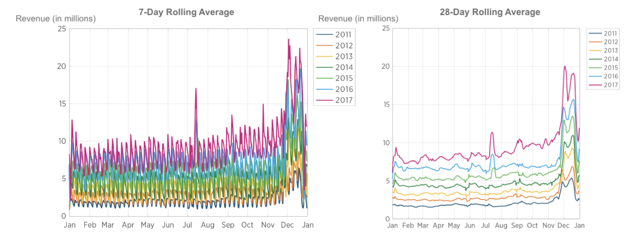Hide the 2015 line in the 7-Day legend
644x237 pixels.
(334, 79)
